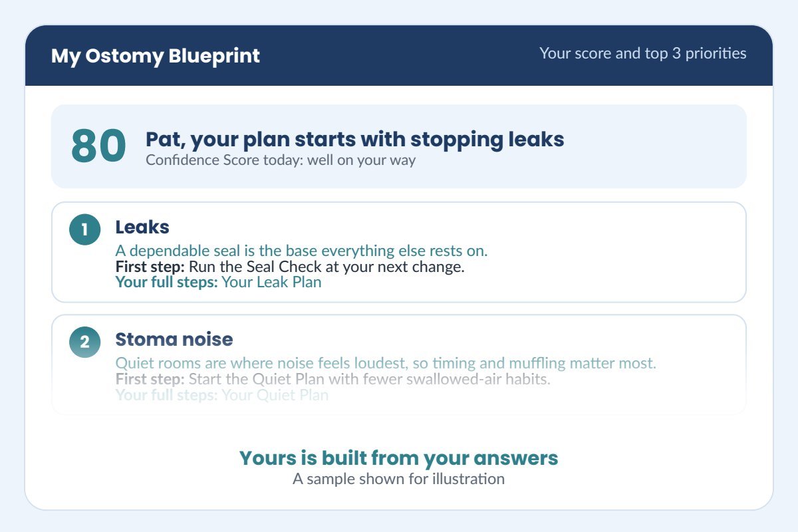Click the dependable seal description line
This screenshot has width=798, height=532.
302,251
